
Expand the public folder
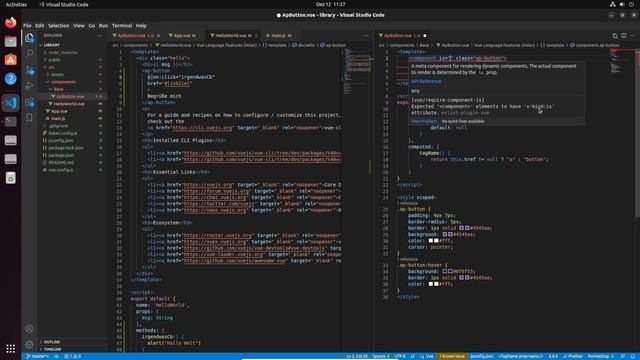coord(54,60)
